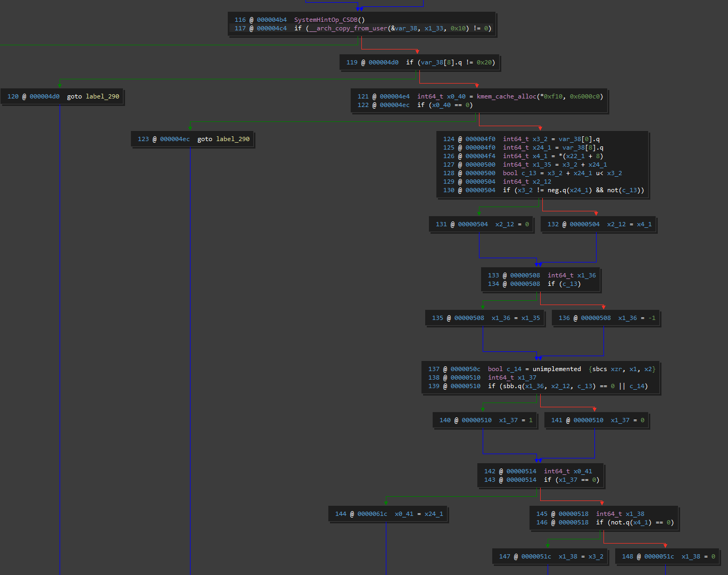Select the if (var_38[8].q != 0x20) condition

pyautogui.click(x=450, y=62)
